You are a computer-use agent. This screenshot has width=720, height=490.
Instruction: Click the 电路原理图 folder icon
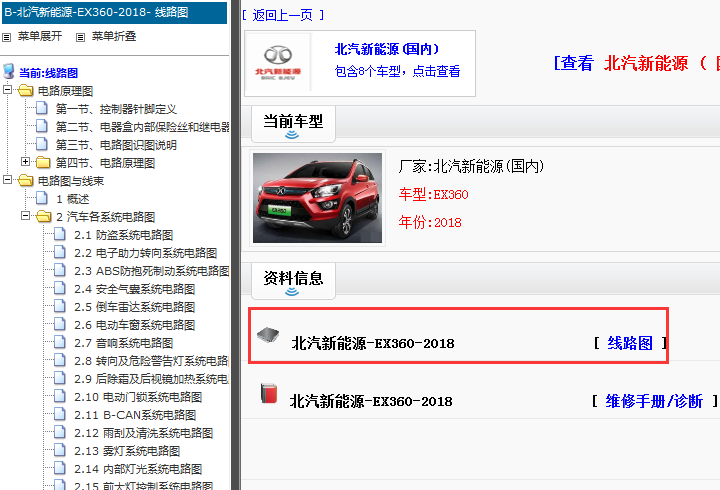25,90
